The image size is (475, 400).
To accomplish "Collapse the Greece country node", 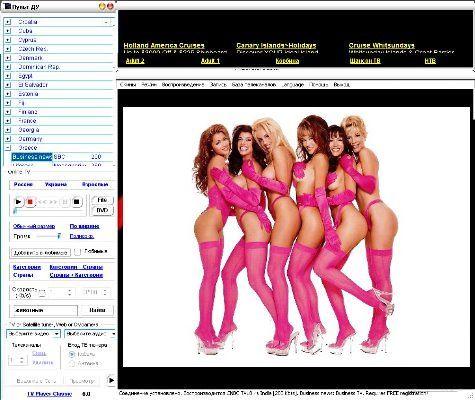I will coord(8,148).
